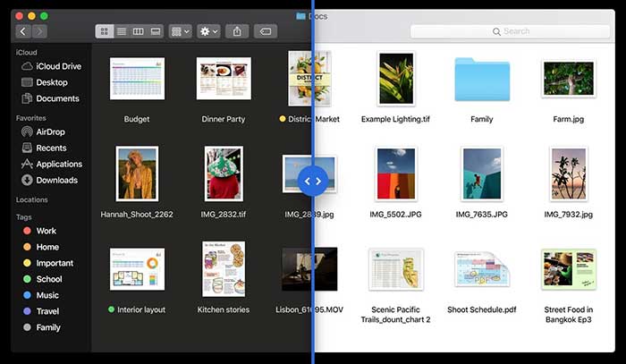Select the IMG_5502.JPG image
Image resolution: width=626 pixels, height=364 pixels.
coord(395,174)
